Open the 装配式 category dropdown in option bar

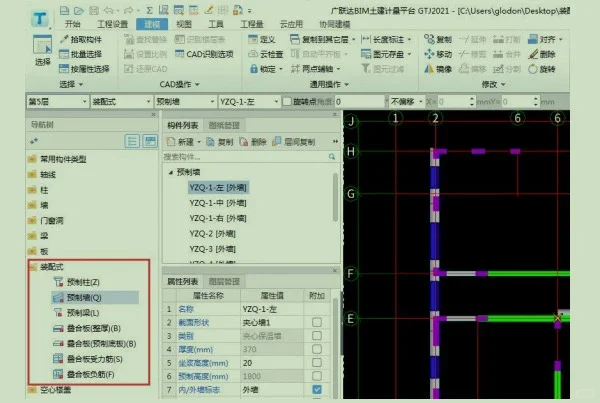122,102
